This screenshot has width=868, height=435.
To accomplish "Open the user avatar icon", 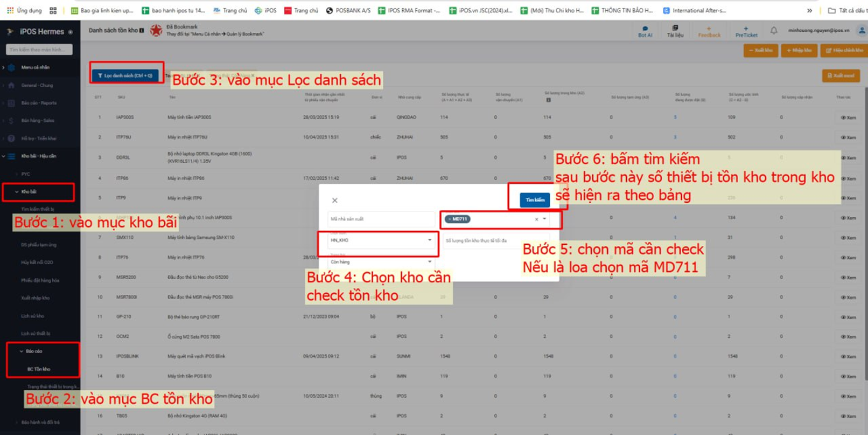I will [862, 31].
